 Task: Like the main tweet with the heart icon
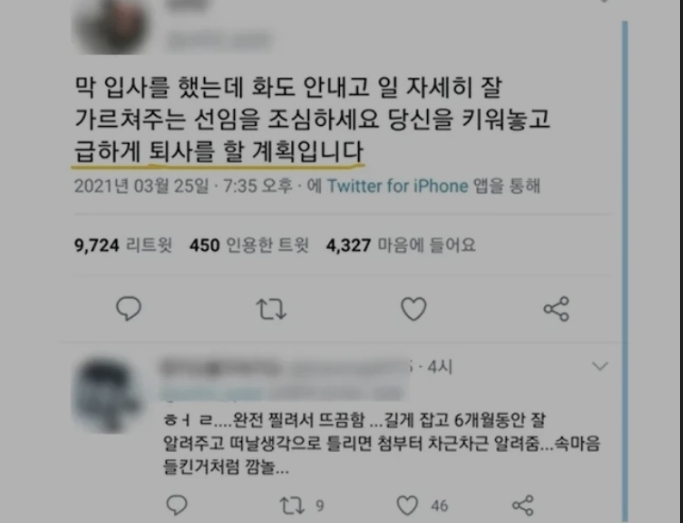pyautogui.click(x=413, y=309)
